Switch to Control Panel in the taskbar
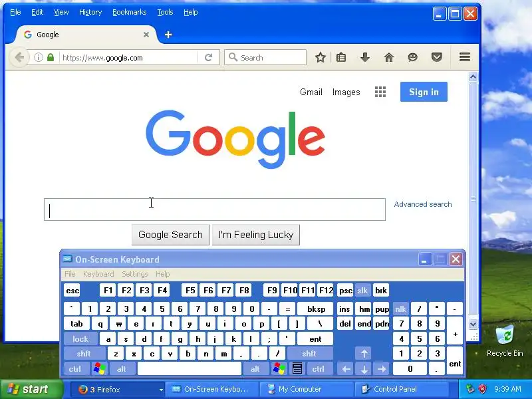 (x=401, y=389)
